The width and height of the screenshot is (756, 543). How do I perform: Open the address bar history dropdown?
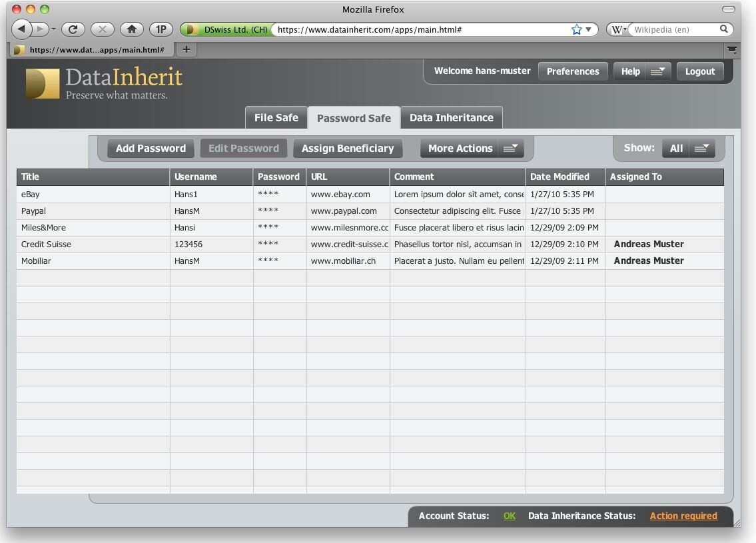588,29
